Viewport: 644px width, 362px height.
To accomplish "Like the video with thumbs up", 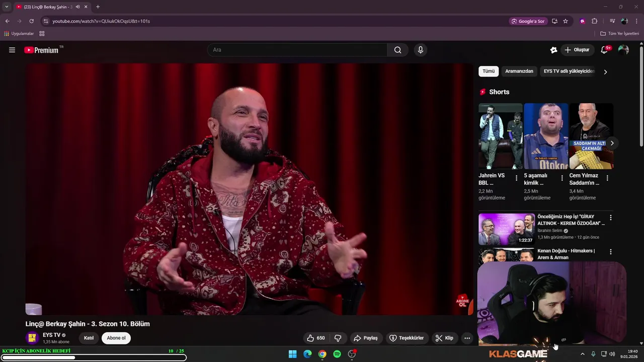I will (x=316, y=338).
